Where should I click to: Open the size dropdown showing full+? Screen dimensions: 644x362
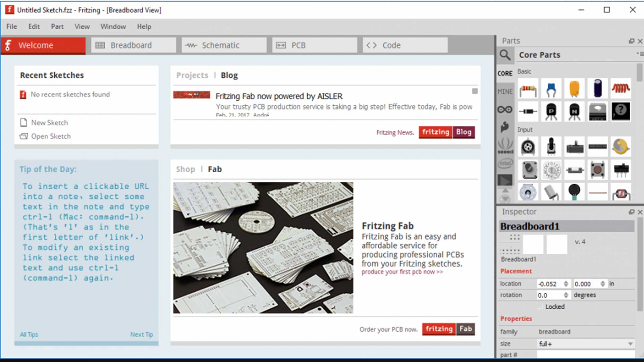(586, 344)
